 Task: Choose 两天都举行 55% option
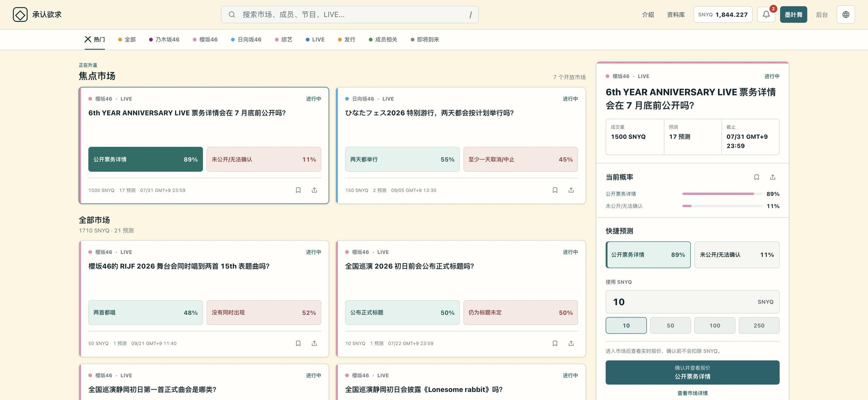(x=402, y=159)
